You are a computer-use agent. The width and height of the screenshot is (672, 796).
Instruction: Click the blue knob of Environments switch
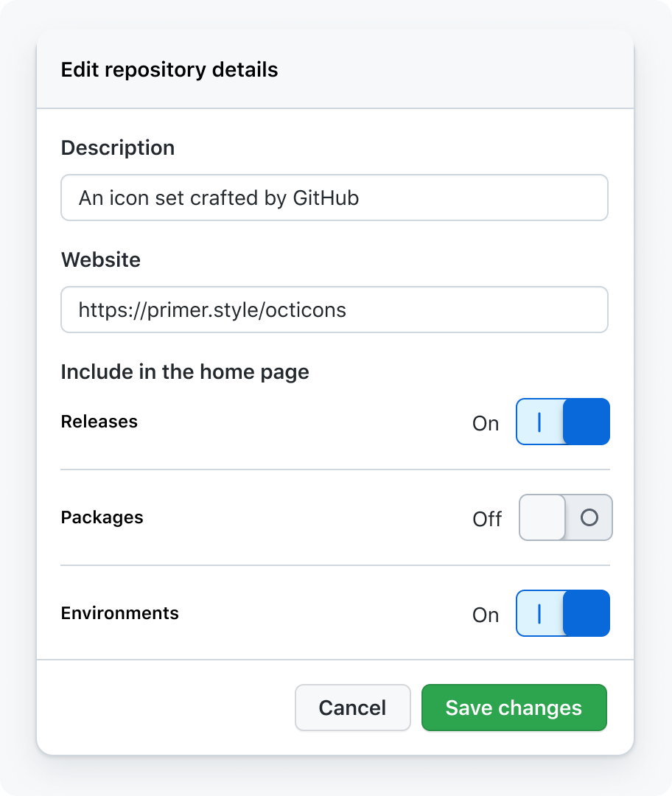click(587, 613)
